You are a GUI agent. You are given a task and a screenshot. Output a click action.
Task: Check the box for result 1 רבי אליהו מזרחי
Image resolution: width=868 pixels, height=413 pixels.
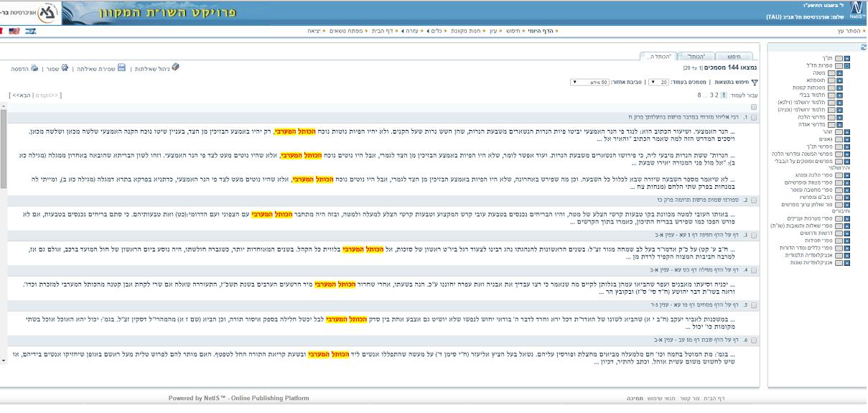(754, 116)
